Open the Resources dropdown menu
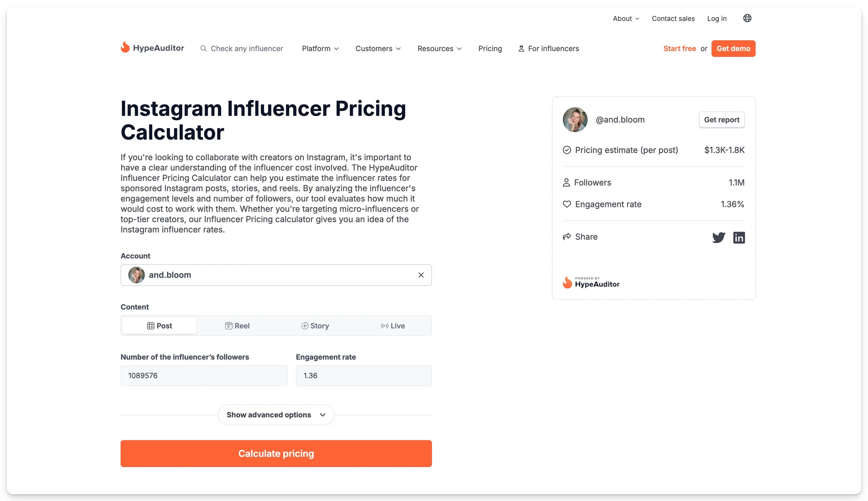868x501 pixels. click(x=439, y=49)
